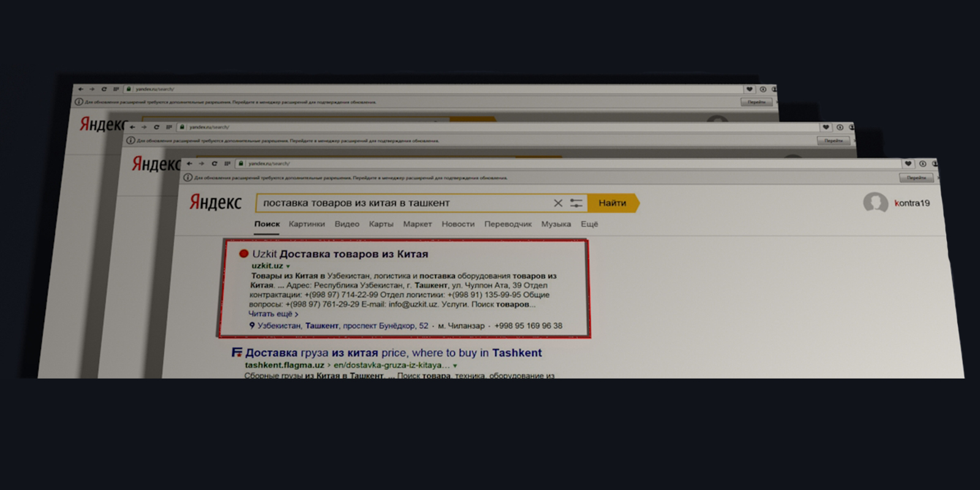980x490 pixels.
Task: Click Перейти button in front window's notification bar
Action: point(916,178)
